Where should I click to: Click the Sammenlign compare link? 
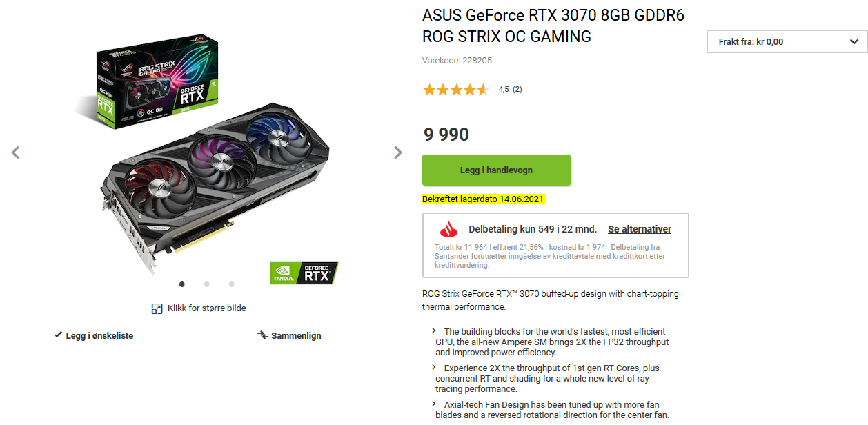296,336
